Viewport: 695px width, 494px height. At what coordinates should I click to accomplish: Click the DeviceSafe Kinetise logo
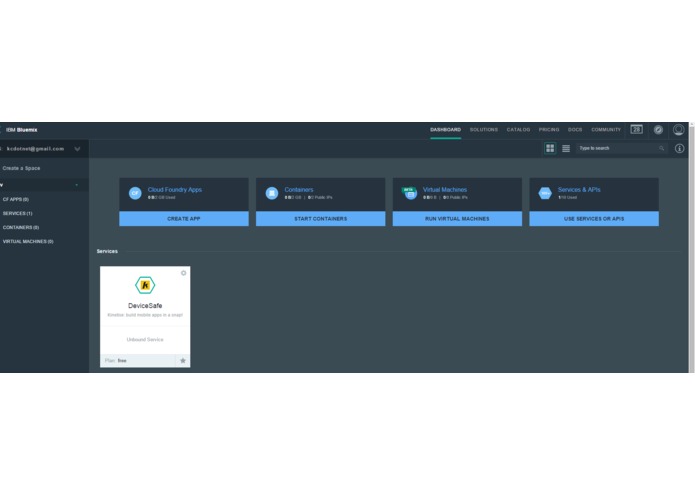tap(145, 285)
